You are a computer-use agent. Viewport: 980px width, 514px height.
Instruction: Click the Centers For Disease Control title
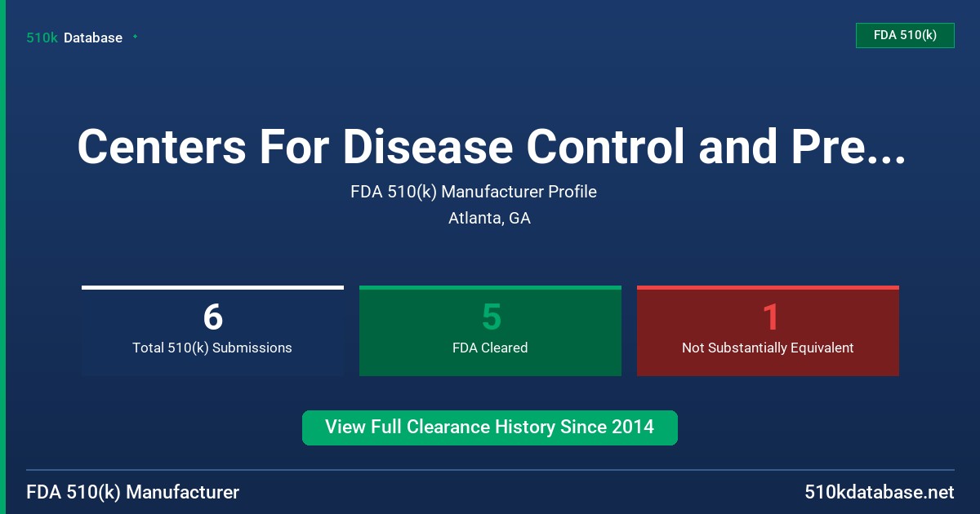(491, 146)
